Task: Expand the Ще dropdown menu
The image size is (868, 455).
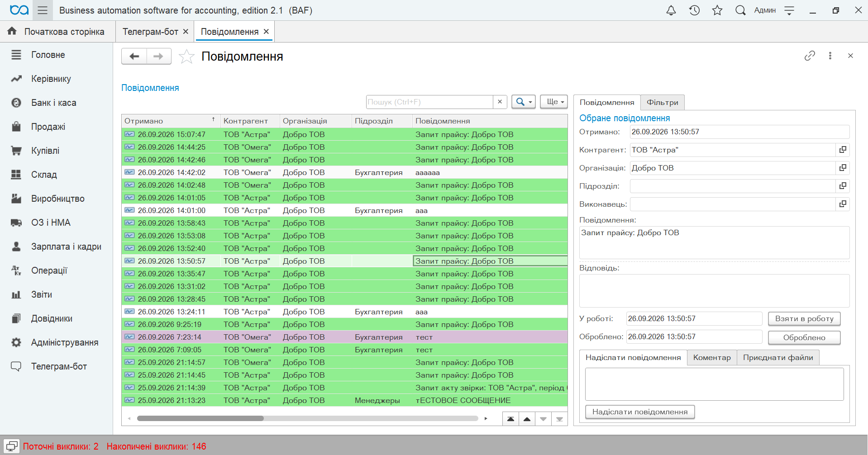Action: tap(554, 102)
